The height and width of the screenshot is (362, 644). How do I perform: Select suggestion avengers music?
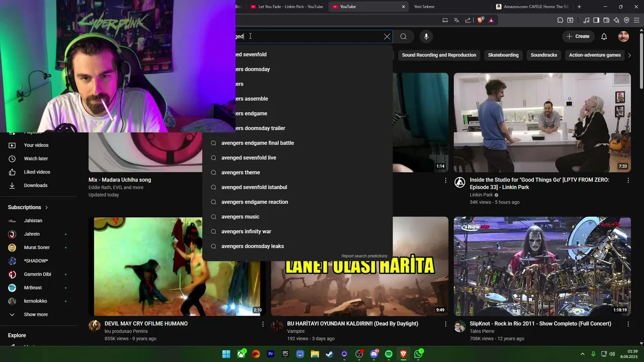(x=297, y=217)
